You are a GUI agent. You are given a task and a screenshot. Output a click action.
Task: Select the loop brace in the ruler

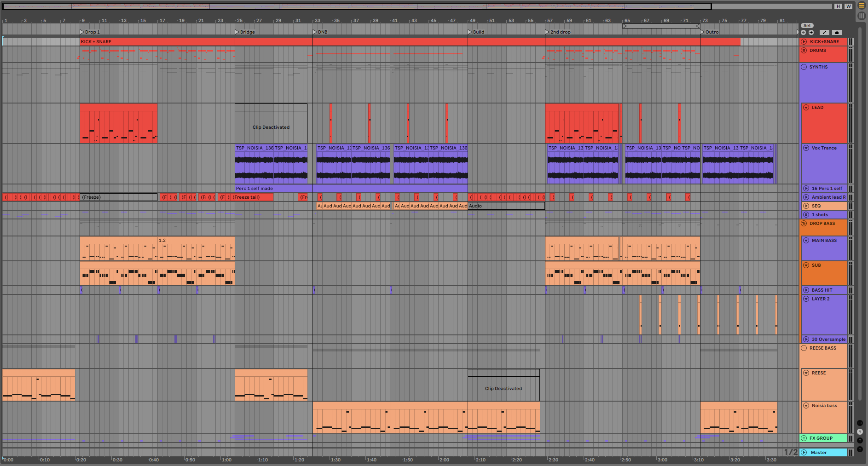pyautogui.click(x=661, y=26)
